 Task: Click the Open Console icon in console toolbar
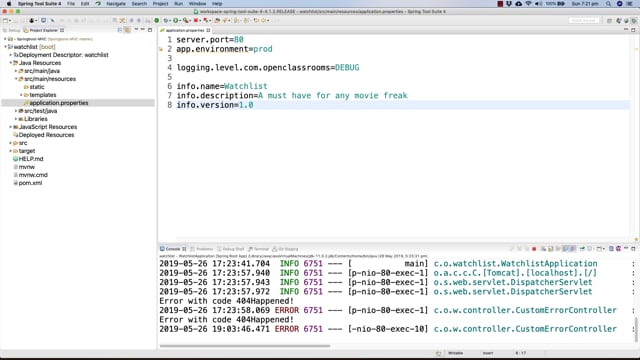point(600,249)
